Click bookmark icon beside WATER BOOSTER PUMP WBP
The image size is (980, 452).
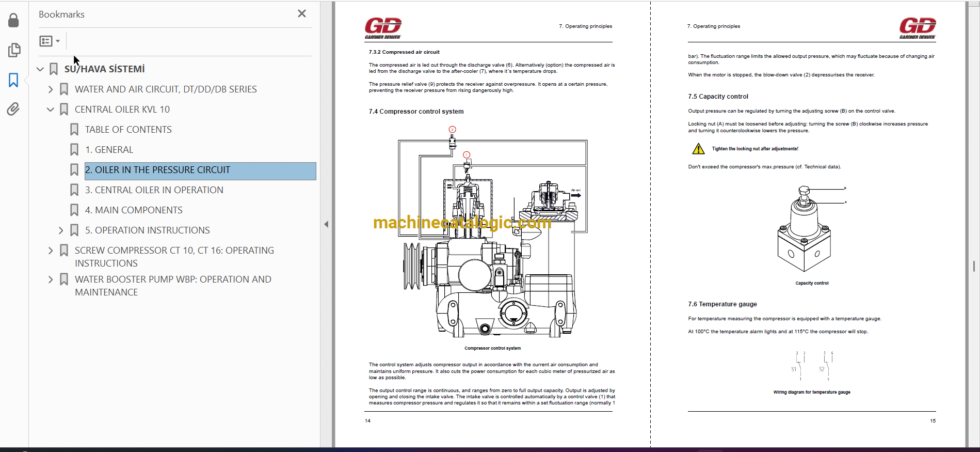(64, 279)
